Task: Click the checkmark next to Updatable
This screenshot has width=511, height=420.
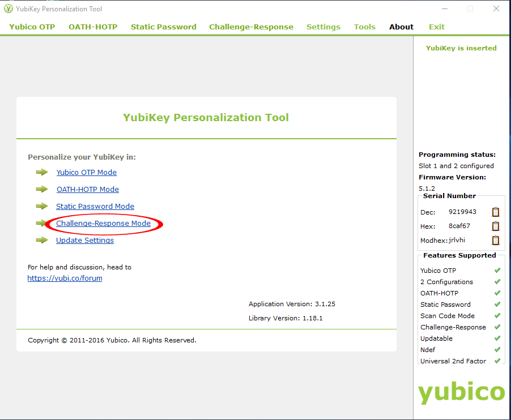Action: click(x=497, y=338)
